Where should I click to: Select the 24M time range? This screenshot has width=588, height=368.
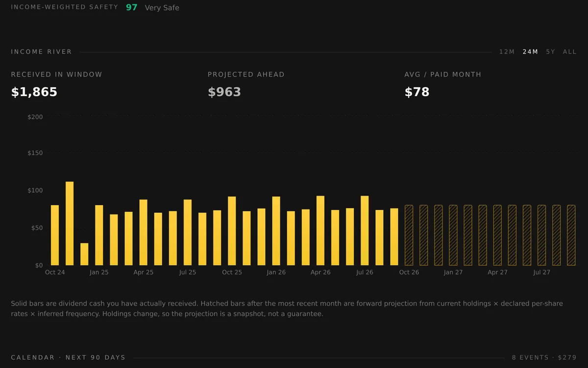pyautogui.click(x=530, y=52)
